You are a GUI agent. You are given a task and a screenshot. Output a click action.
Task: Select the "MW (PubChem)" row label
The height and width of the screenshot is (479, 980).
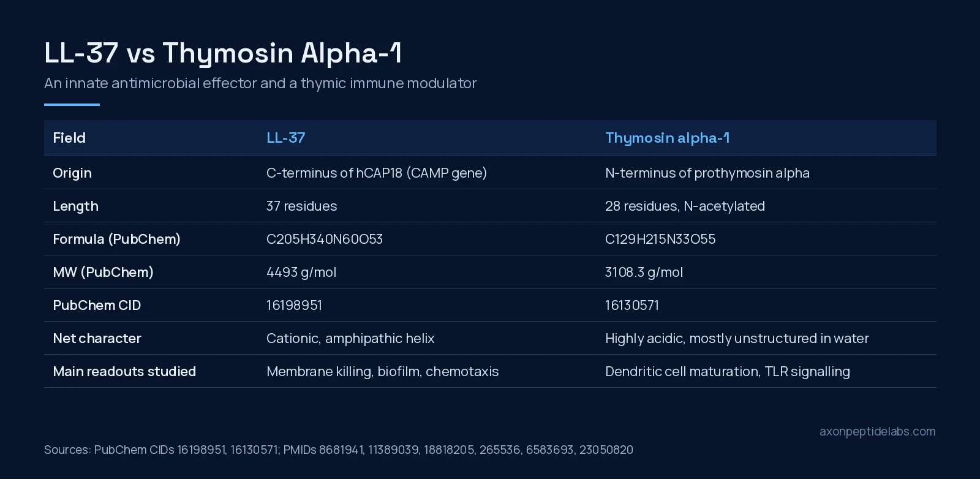click(103, 272)
